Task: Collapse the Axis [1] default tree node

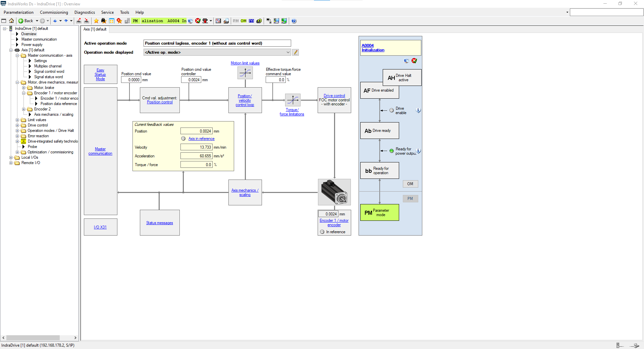Action: (11, 50)
